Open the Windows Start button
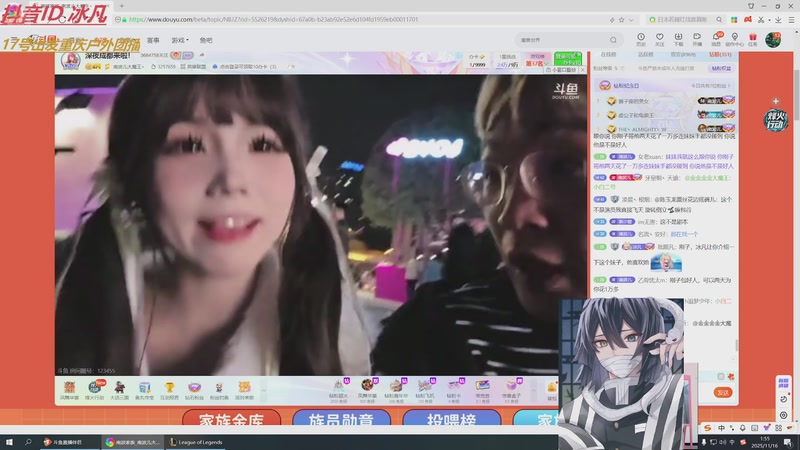800x450 pixels. coord(9,442)
